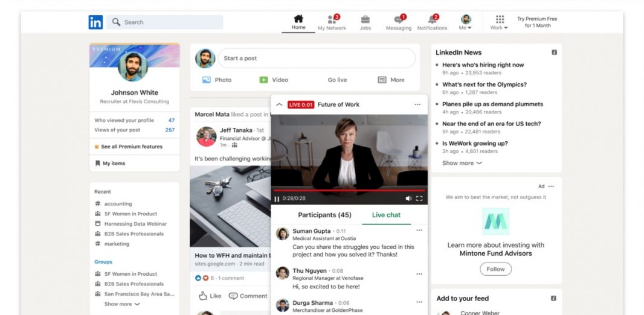This screenshot has height=315, width=644.
Task: Expand the Work apps grid dropdown
Action: (x=499, y=22)
